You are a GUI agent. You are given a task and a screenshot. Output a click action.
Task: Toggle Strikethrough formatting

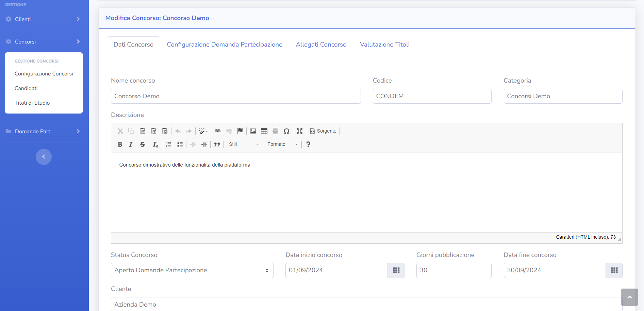tap(143, 144)
